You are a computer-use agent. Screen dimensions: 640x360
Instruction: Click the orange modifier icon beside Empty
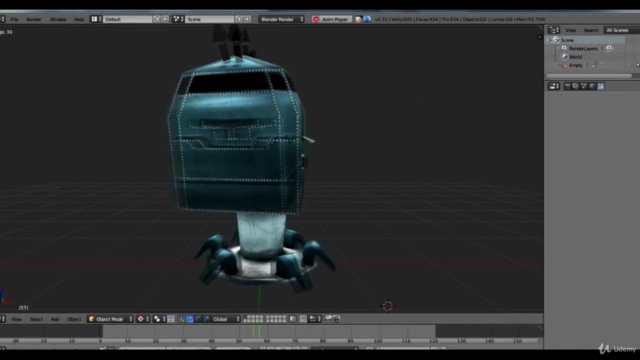click(603, 65)
